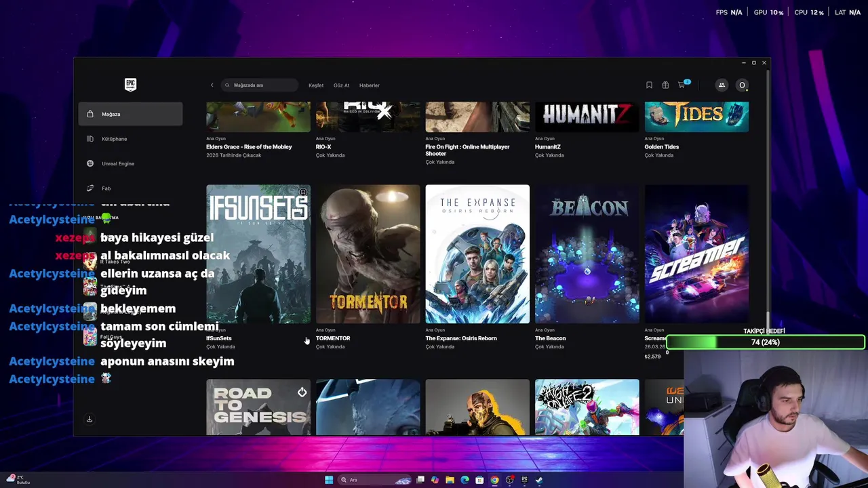The image size is (868, 488).
Task: Open the weather widget on taskbar
Action: point(18,479)
